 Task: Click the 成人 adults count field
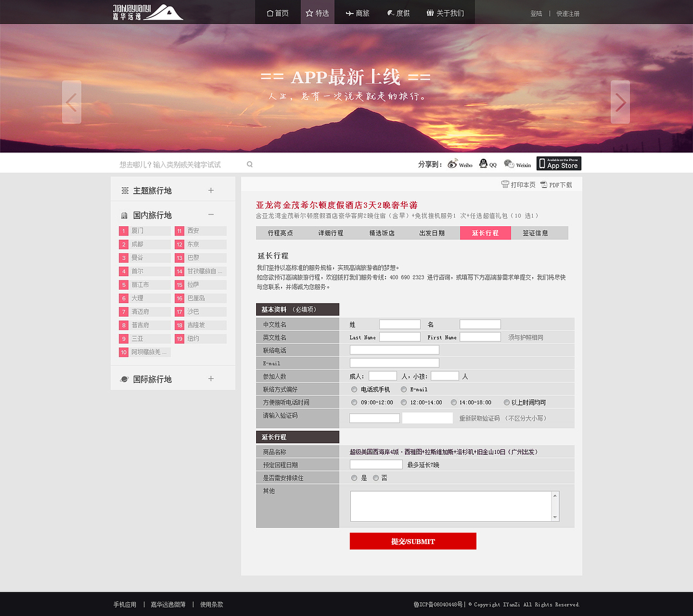[x=383, y=376]
